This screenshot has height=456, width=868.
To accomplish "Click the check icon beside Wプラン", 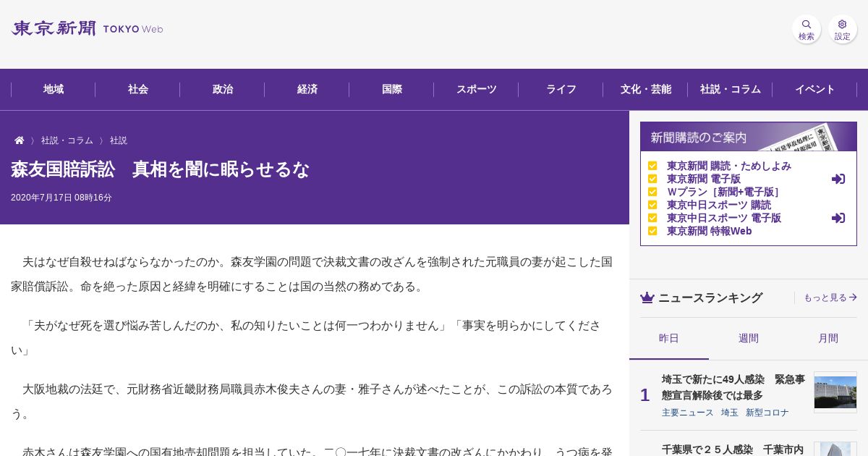I will click(x=652, y=192).
